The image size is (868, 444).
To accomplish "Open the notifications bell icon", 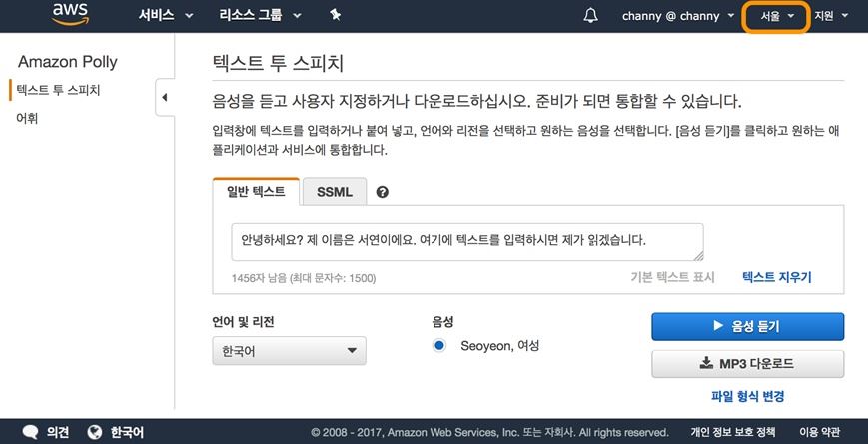I will coord(590,16).
